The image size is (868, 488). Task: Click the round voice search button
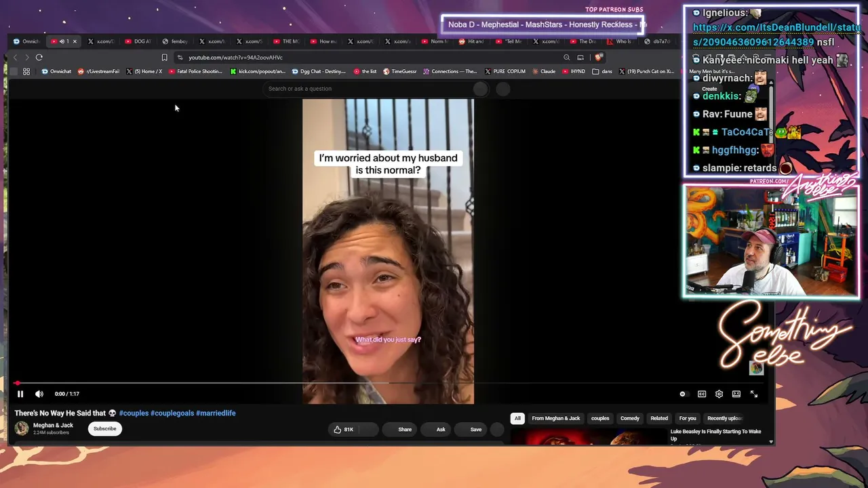point(503,89)
